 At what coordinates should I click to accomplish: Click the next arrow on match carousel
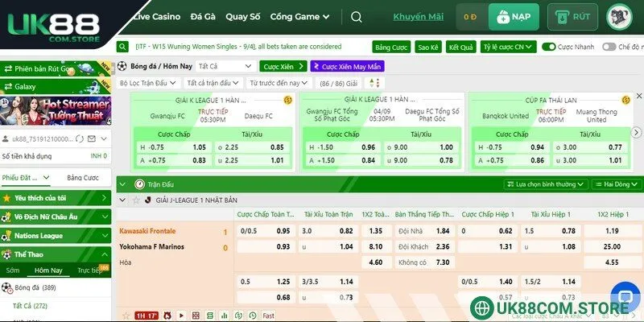[636, 132]
